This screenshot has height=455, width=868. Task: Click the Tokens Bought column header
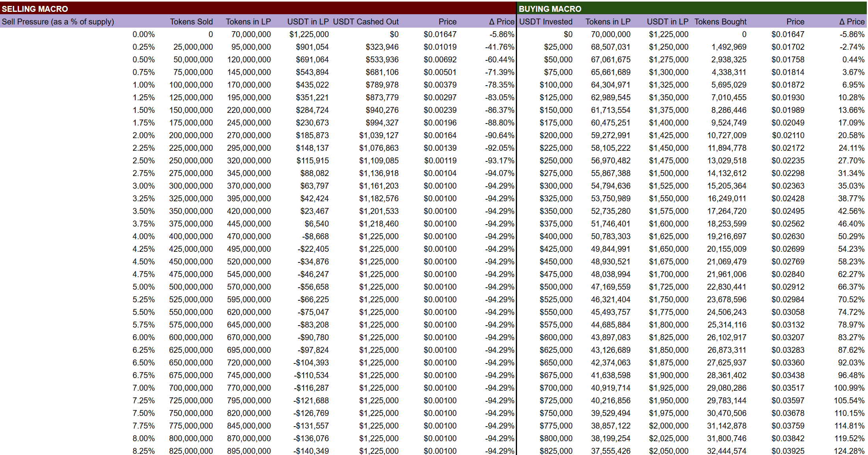click(720, 22)
